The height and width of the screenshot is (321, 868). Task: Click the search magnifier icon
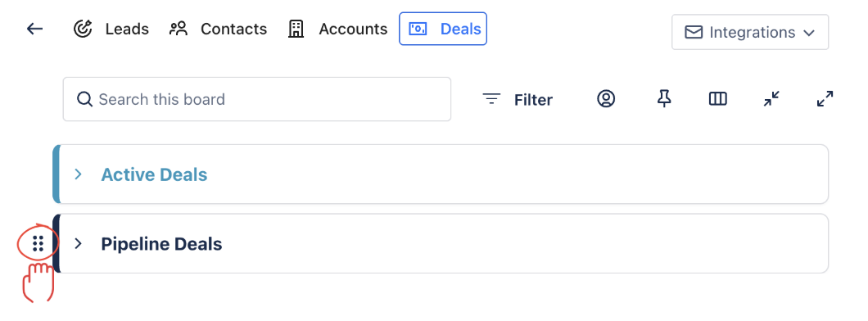[84, 100]
